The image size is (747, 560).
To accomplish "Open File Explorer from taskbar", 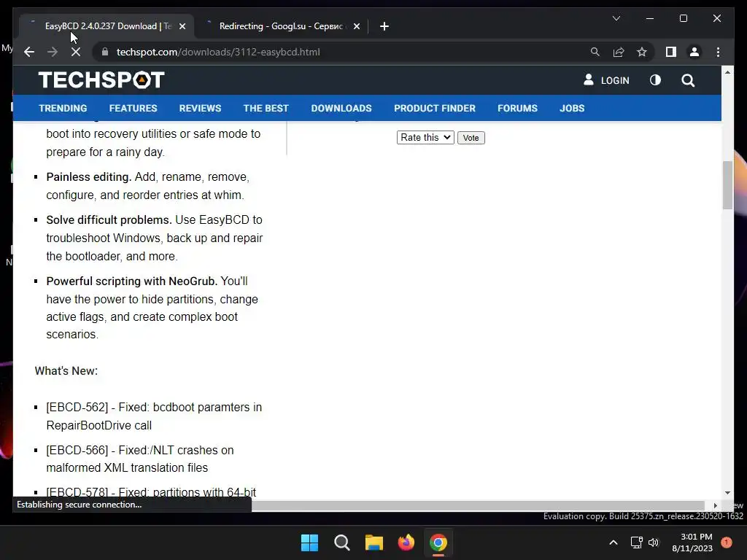I will click(374, 542).
